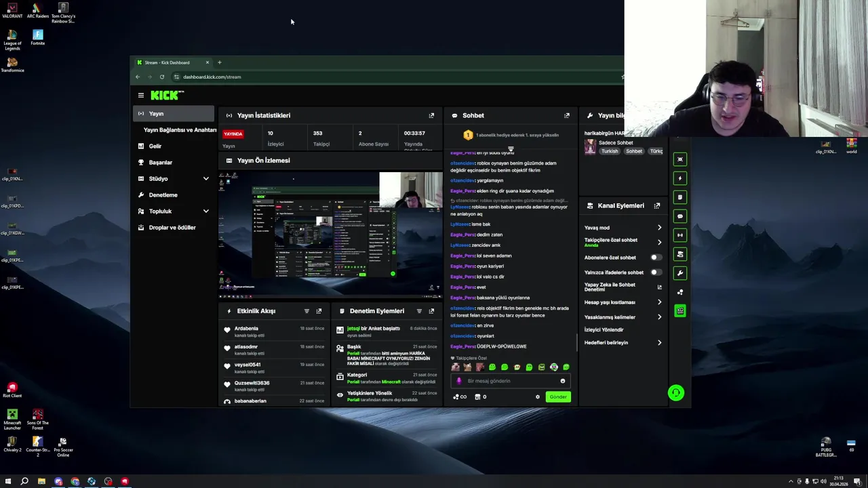Pop out the Yayın İstatistikleri panel
The height and width of the screenshot is (488, 868).
coord(431,116)
